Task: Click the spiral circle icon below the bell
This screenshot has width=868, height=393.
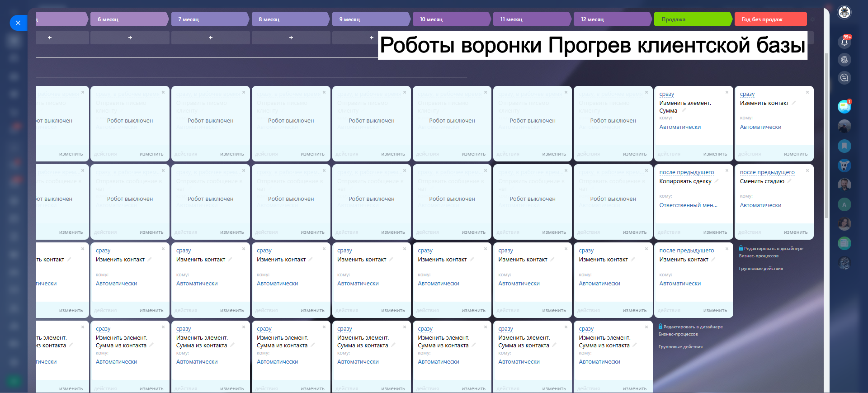Action: (x=844, y=60)
